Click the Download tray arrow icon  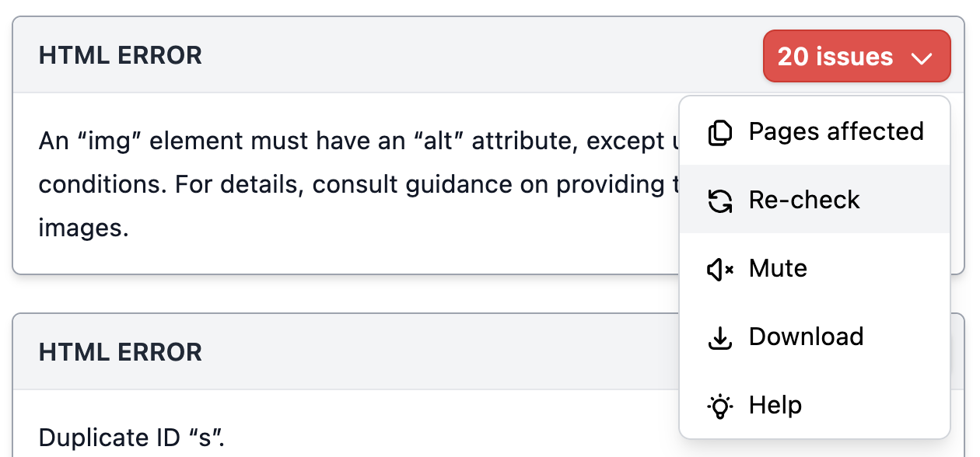(720, 337)
